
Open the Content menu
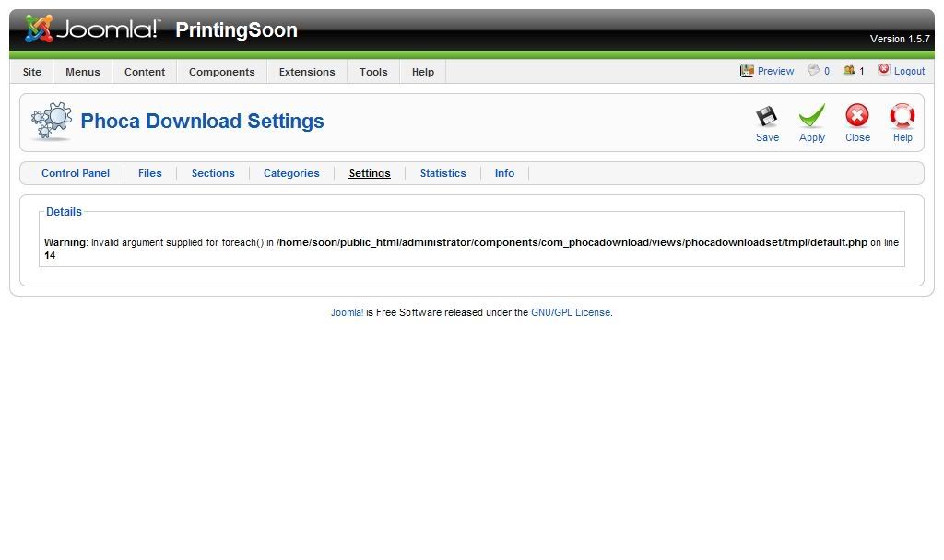pyautogui.click(x=145, y=72)
